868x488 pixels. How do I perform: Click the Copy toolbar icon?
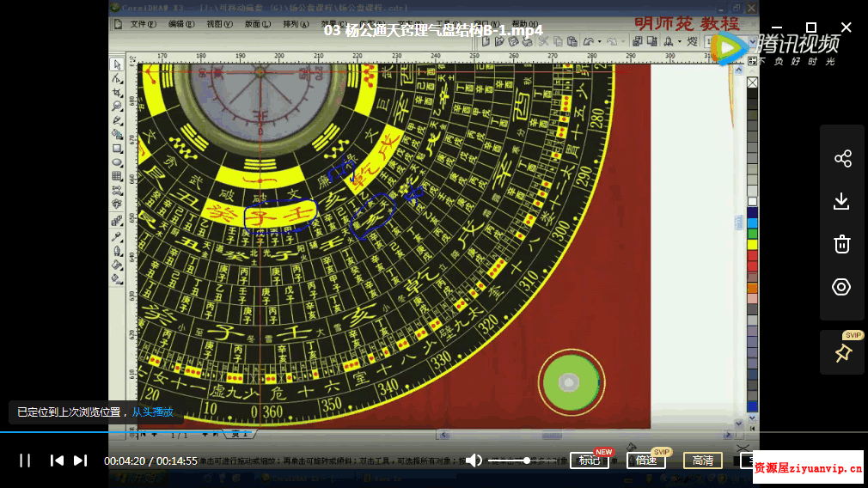(558, 41)
